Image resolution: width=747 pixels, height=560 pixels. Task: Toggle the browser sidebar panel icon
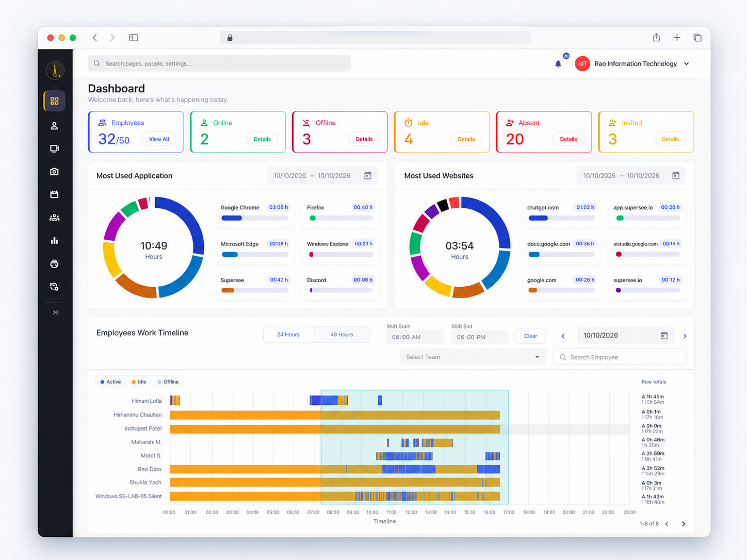tap(134, 38)
